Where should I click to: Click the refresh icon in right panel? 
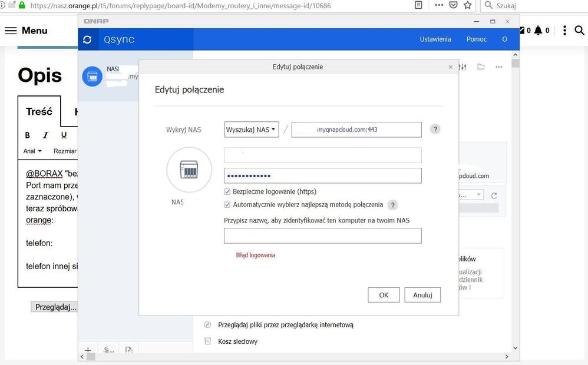tap(494, 195)
